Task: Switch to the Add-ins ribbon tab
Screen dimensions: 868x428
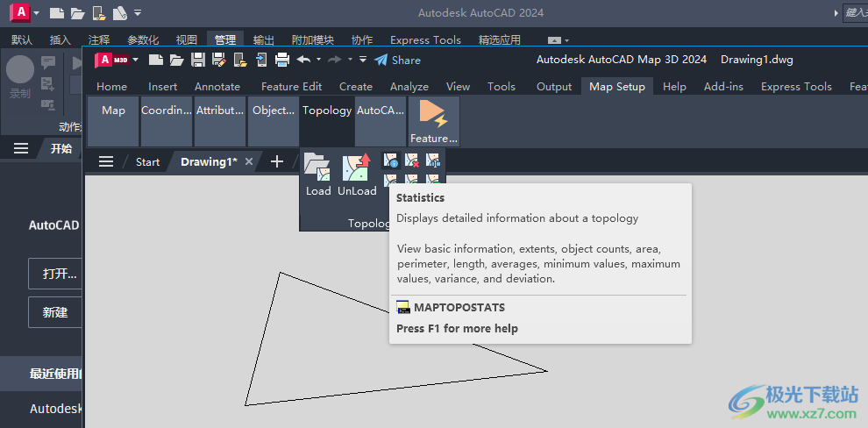Action: [723, 86]
